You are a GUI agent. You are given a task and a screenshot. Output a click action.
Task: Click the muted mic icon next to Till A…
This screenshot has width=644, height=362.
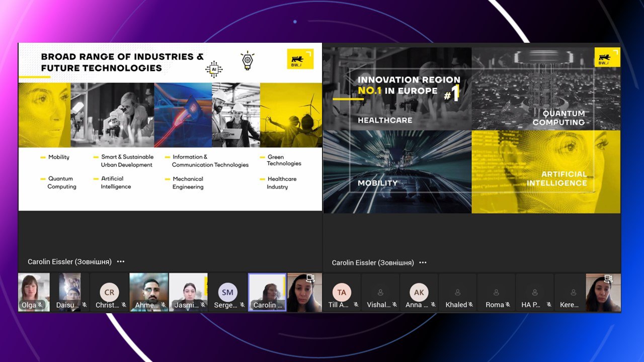(x=356, y=305)
